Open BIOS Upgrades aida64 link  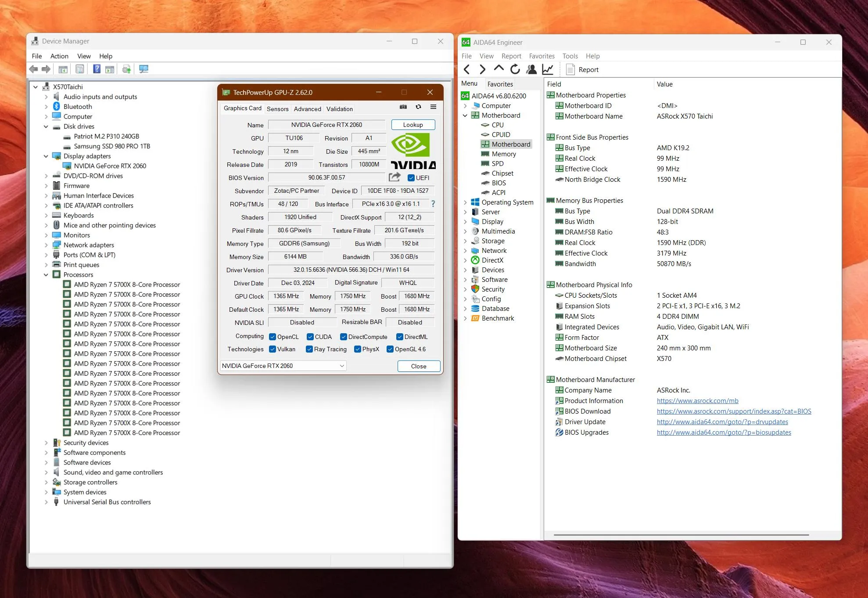point(724,432)
